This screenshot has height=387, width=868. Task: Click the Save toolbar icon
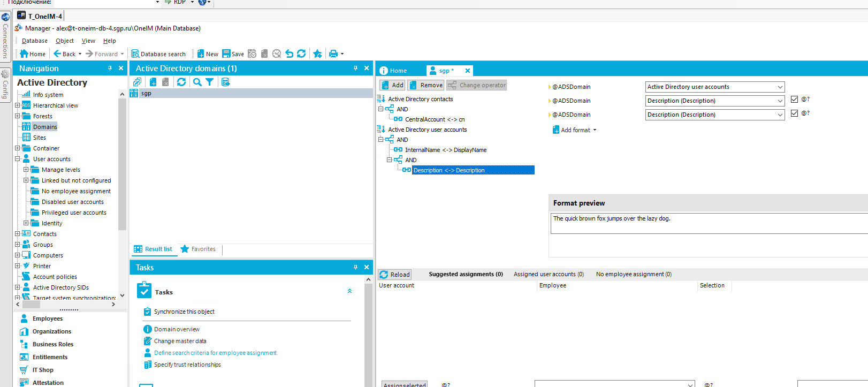click(x=233, y=54)
